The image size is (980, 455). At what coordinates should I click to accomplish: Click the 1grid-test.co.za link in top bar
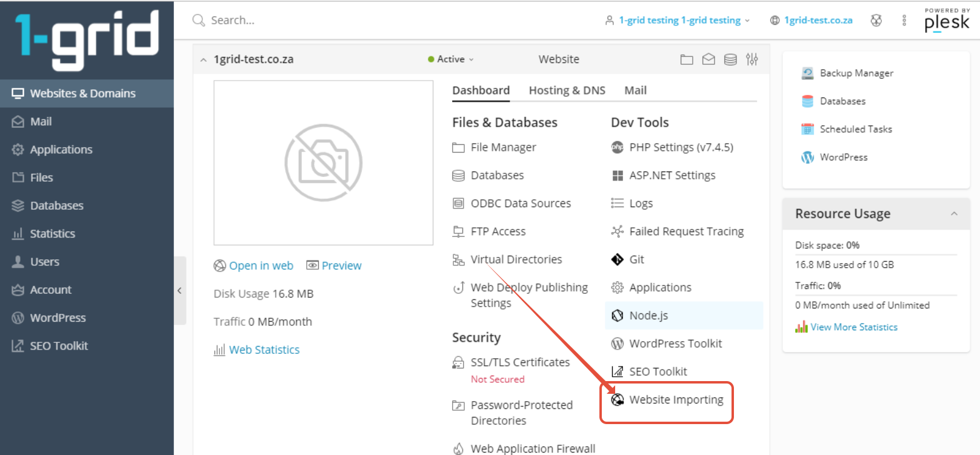pos(818,21)
